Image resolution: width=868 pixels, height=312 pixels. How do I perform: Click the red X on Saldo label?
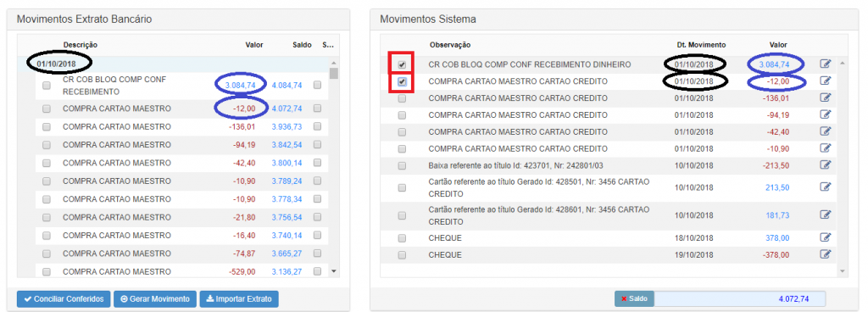(624, 298)
